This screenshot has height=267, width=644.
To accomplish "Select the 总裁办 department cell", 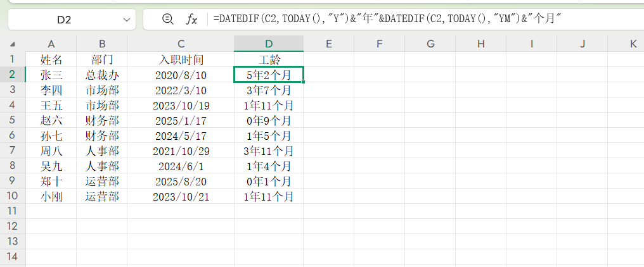I will (102, 75).
